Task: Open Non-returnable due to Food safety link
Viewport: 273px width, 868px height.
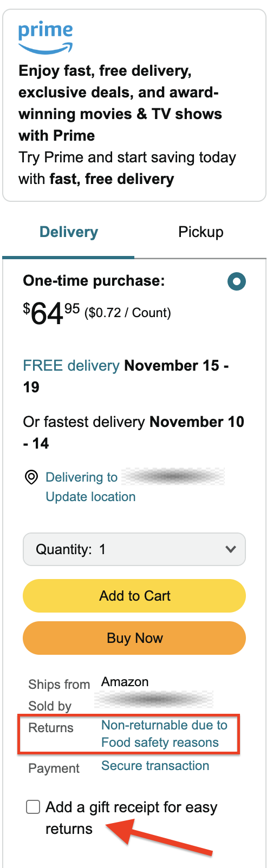Action: point(164,734)
